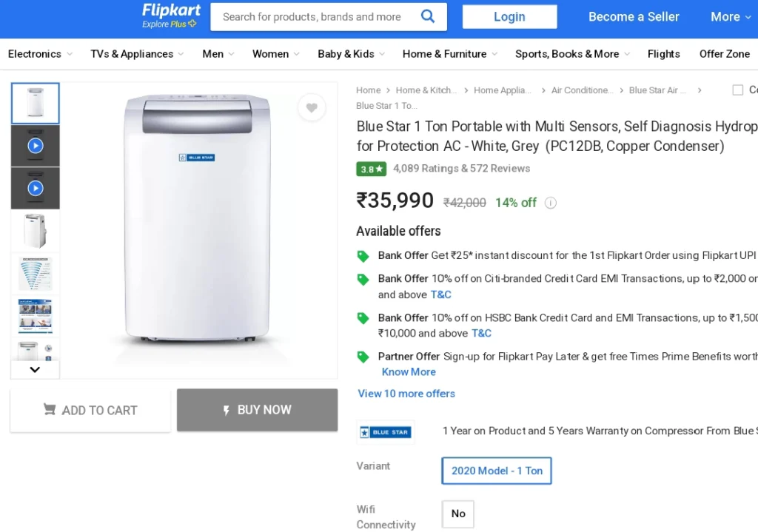The height and width of the screenshot is (532, 758).
Task: Add product to wishlist via heart icon
Action: [x=312, y=107]
